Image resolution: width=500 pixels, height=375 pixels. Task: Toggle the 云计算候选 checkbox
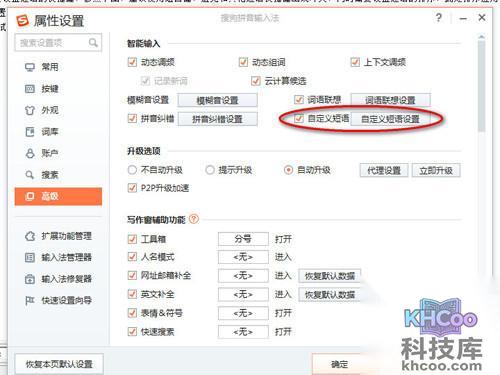256,81
